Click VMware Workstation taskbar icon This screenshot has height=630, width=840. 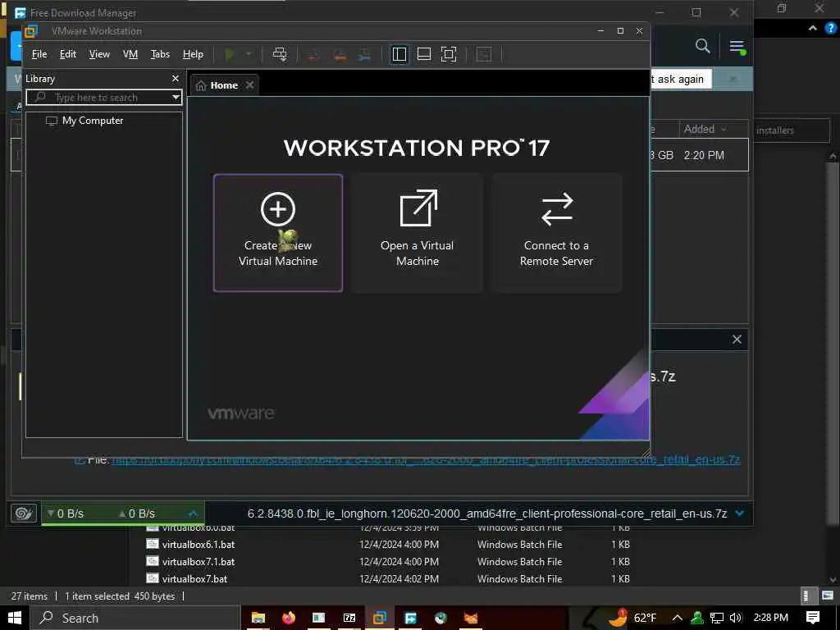[x=380, y=618]
